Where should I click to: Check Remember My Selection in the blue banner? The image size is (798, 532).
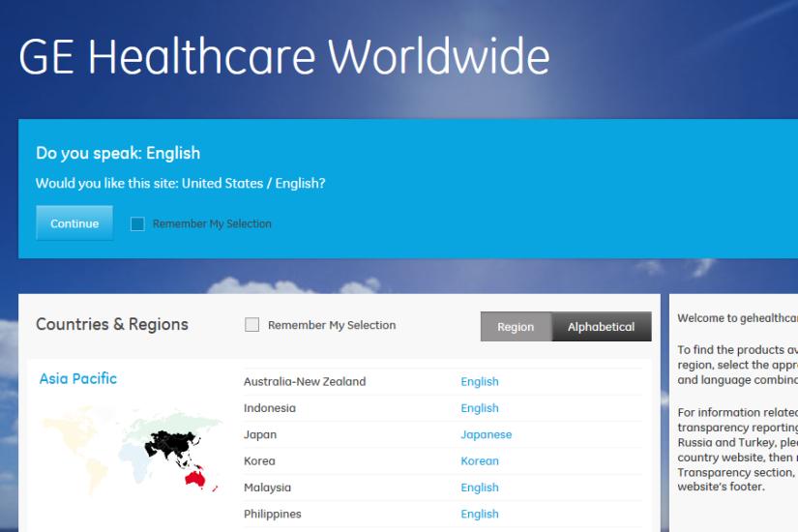[x=137, y=224]
